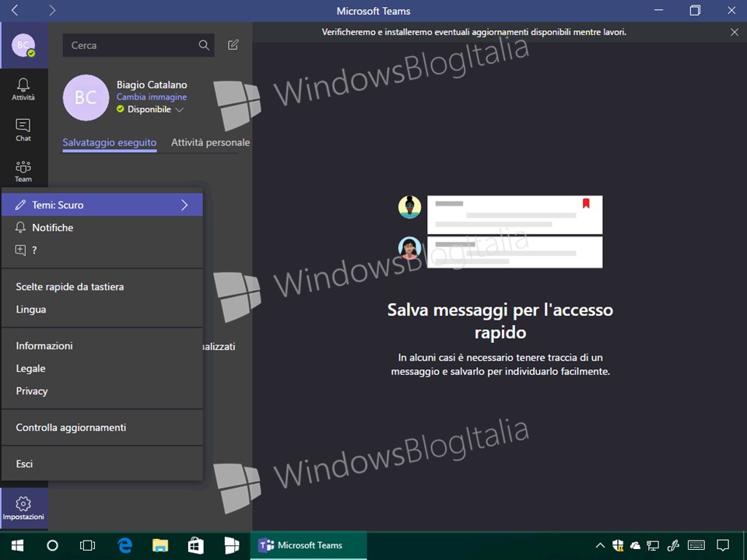This screenshot has width=747, height=560.
Task: Open the Windows Start menu
Action: [x=18, y=546]
